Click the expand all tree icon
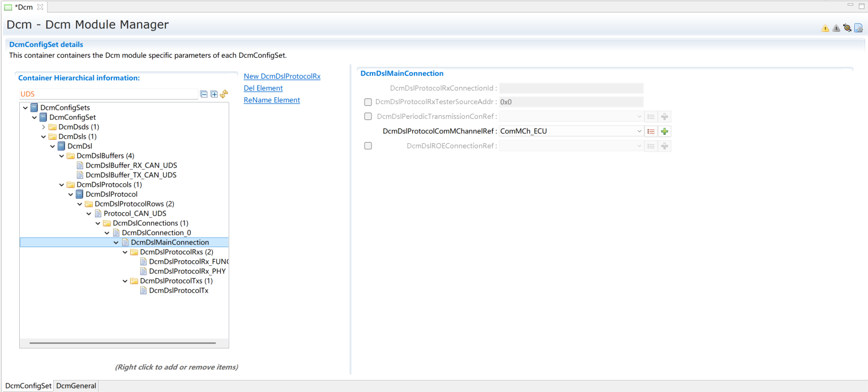The height and width of the screenshot is (392, 868). [x=214, y=94]
